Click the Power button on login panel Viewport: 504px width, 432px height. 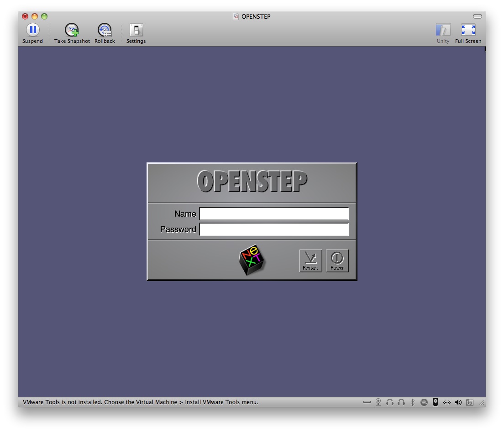point(337,261)
